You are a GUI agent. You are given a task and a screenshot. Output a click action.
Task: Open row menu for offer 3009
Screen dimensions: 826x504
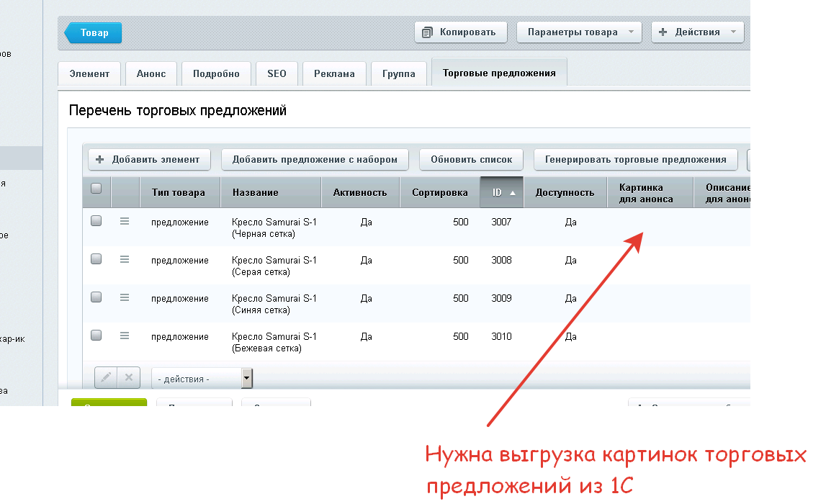point(125,297)
